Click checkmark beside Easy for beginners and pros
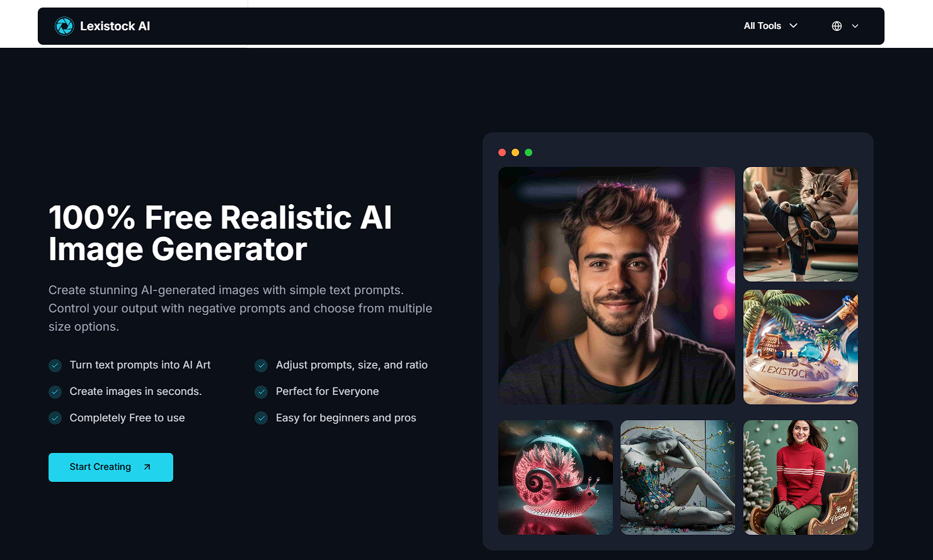 [261, 418]
